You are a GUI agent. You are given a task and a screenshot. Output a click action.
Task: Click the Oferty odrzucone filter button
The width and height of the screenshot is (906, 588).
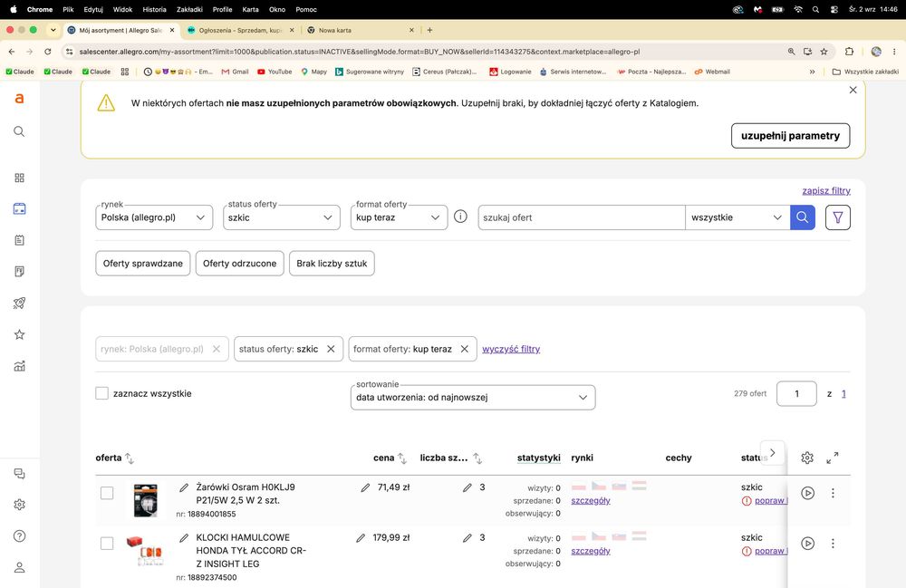(x=240, y=264)
